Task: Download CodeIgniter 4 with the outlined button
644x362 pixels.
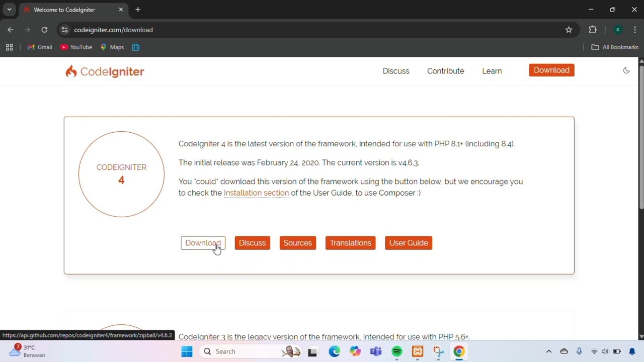Action: click(203, 243)
